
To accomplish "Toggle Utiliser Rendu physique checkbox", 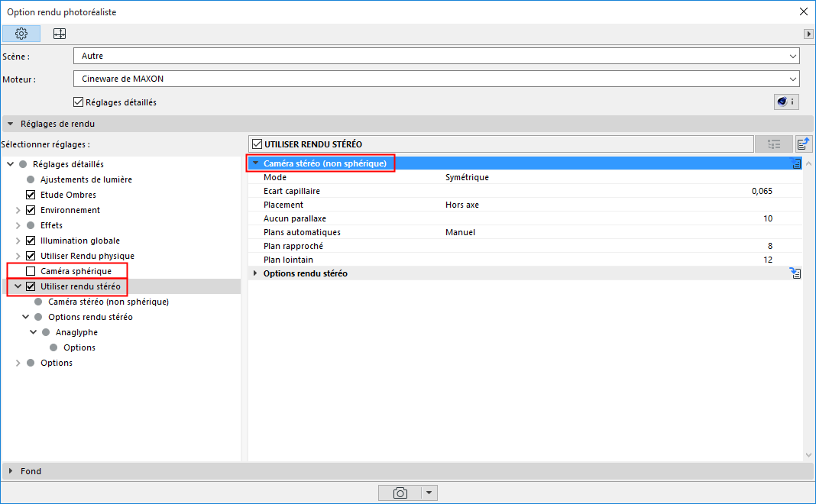I will 31,256.
